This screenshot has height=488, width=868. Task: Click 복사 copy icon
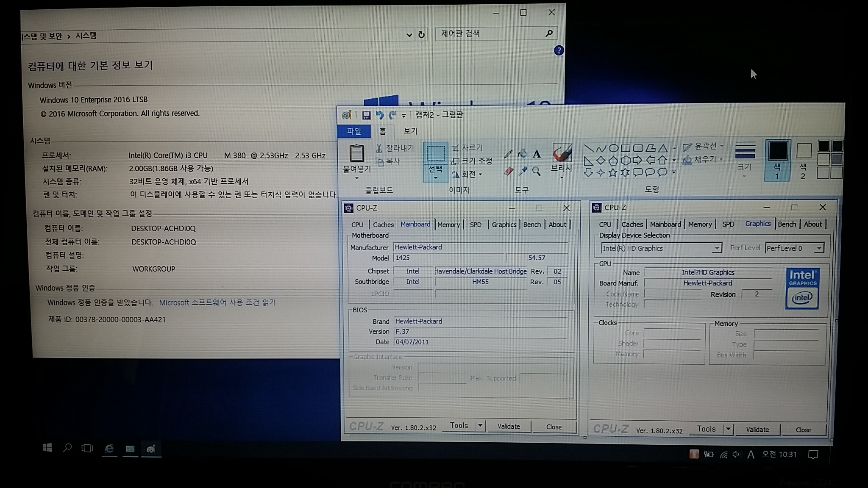point(379,161)
